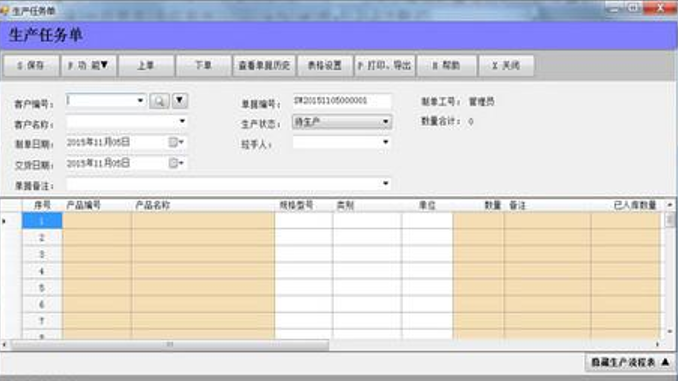This screenshot has width=678, height=381.
Task: Open 表格设置 table settings
Action: pyautogui.click(x=324, y=66)
